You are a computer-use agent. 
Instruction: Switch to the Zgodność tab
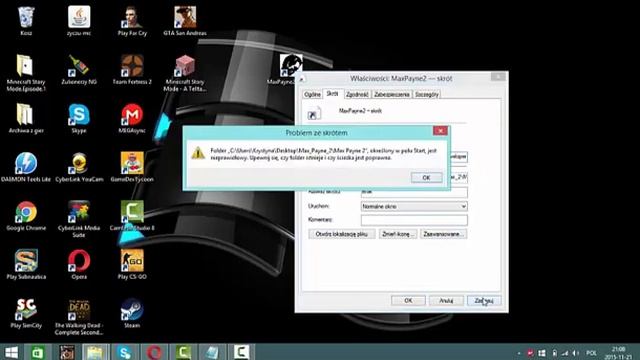pyautogui.click(x=357, y=95)
